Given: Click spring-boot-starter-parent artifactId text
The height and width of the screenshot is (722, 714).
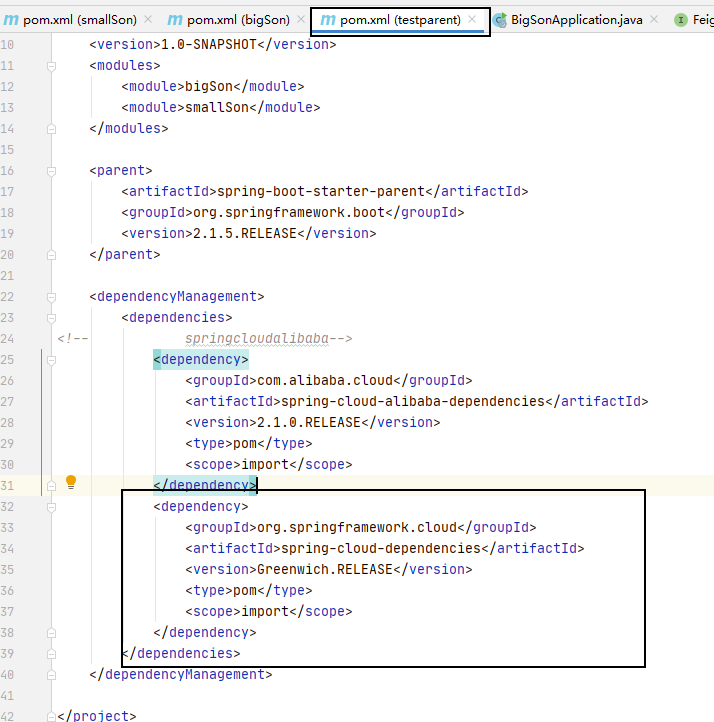Looking at the screenshot, I should point(321,191).
